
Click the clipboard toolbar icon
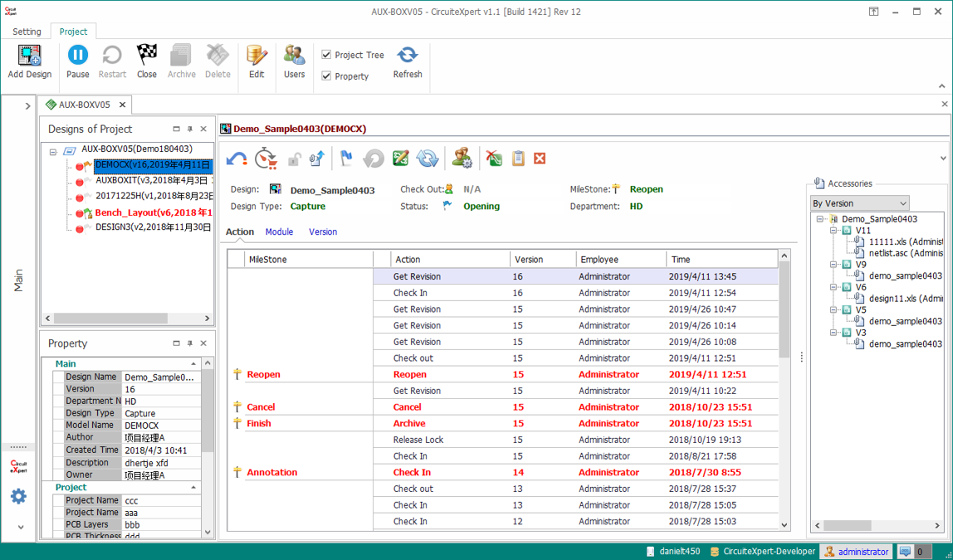pyautogui.click(x=518, y=158)
